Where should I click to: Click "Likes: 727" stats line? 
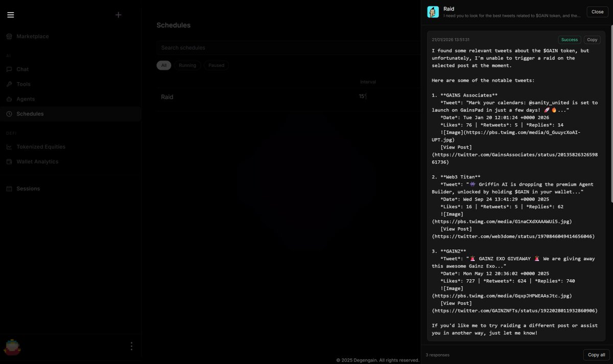508,281
